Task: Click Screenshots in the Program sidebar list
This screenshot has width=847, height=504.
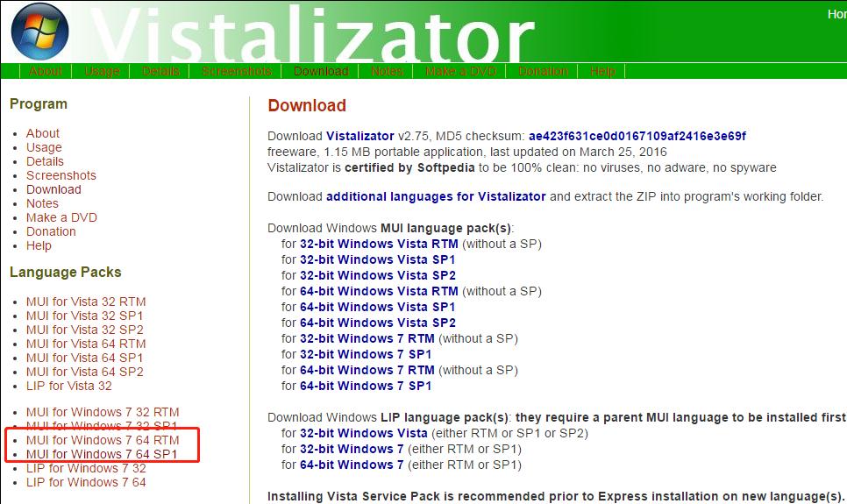Action: (x=61, y=175)
